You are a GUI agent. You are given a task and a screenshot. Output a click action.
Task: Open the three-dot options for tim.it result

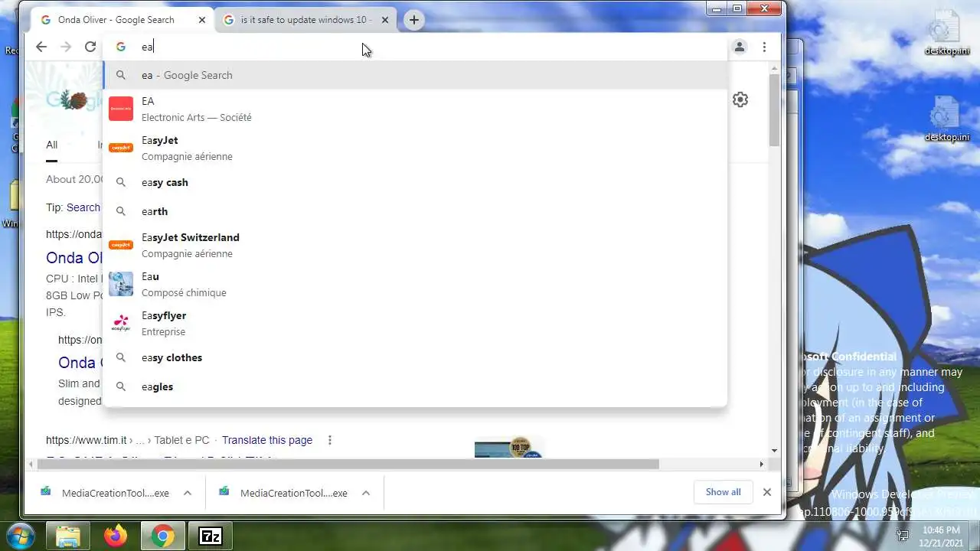pos(330,440)
